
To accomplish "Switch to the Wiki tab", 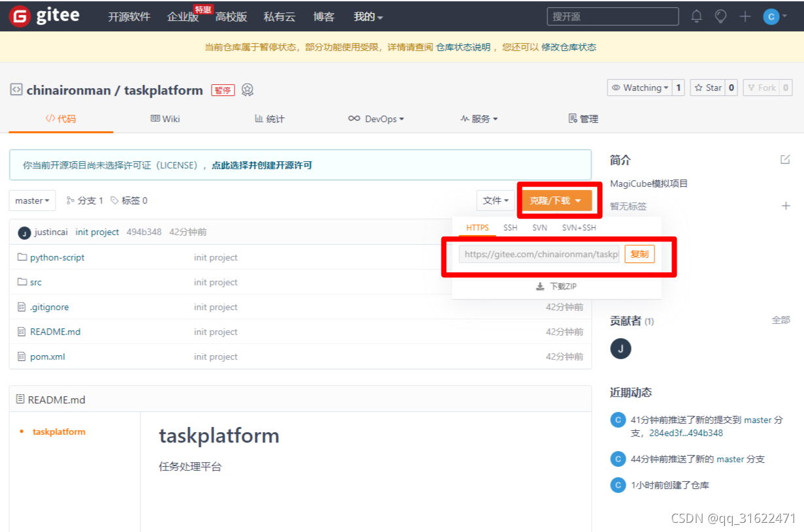I will click(x=165, y=119).
